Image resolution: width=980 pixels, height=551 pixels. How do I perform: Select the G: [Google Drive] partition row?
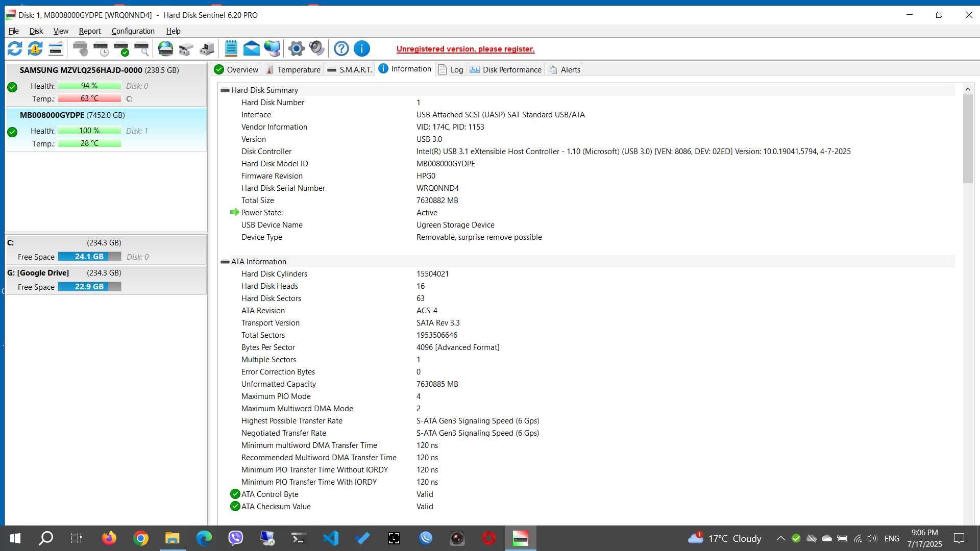106,280
